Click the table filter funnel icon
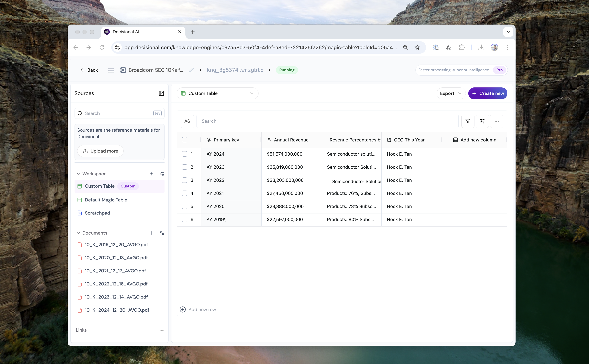The height and width of the screenshot is (364, 589). click(x=467, y=121)
